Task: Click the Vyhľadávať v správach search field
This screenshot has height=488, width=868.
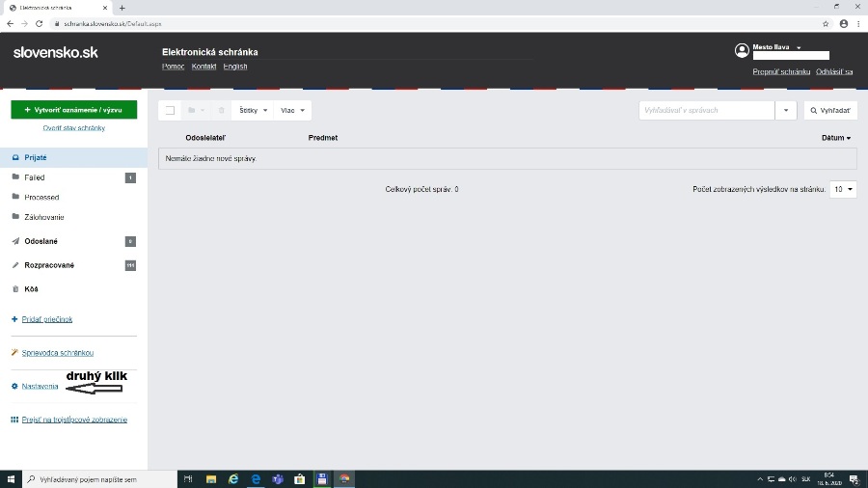Action: [706, 110]
